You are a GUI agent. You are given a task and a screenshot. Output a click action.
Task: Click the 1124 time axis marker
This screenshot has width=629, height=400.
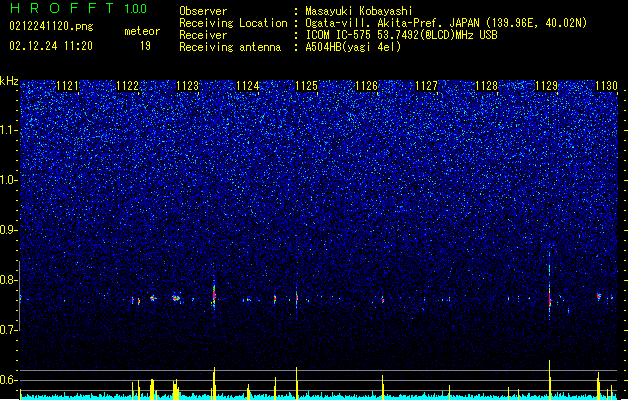248,86
